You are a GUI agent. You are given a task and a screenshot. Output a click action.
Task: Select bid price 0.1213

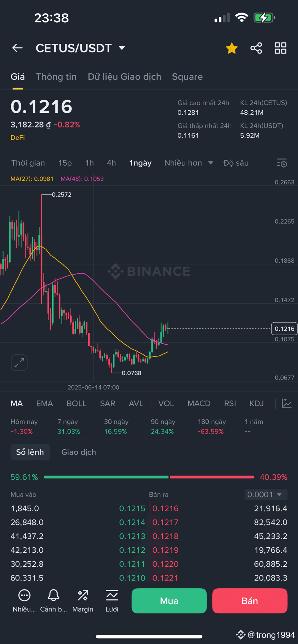click(132, 536)
